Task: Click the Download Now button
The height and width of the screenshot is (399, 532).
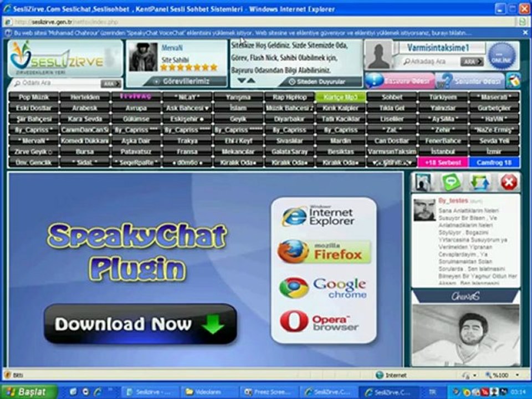Action: (x=140, y=324)
